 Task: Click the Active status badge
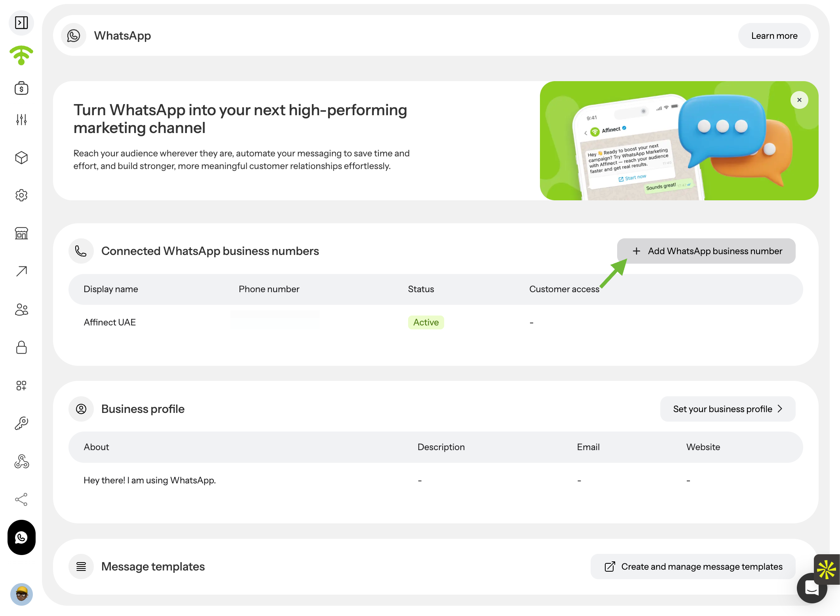coord(426,322)
